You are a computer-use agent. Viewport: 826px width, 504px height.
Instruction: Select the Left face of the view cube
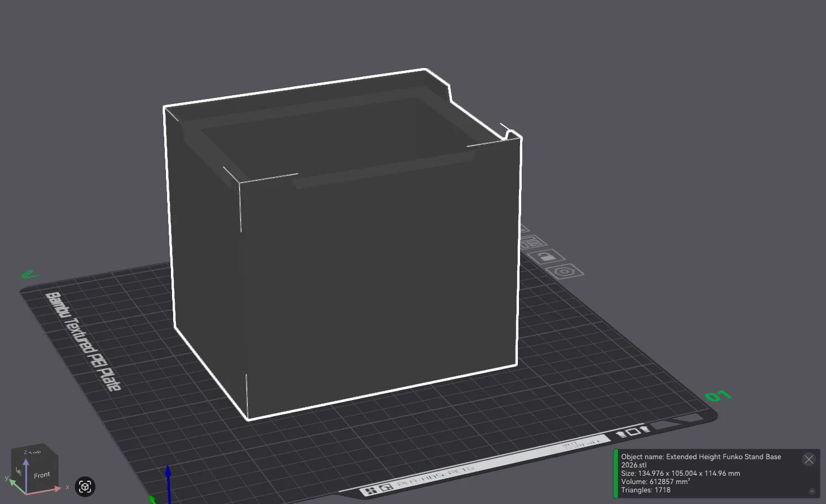[18, 471]
